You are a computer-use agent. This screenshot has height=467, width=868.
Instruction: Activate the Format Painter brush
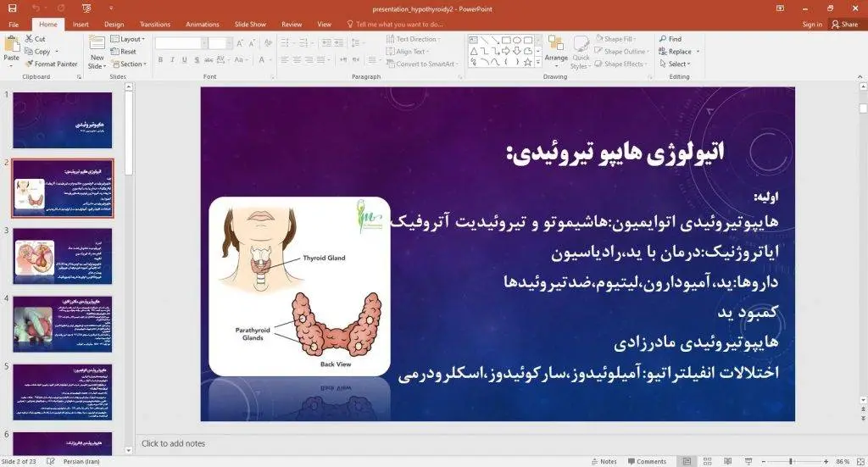pyautogui.click(x=51, y=64)
